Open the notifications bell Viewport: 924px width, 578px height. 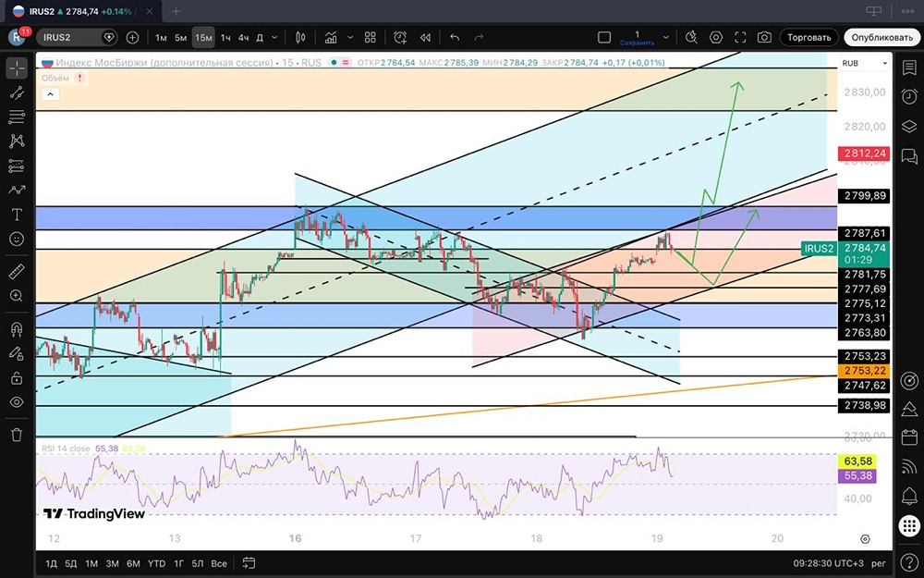[908, 496]
